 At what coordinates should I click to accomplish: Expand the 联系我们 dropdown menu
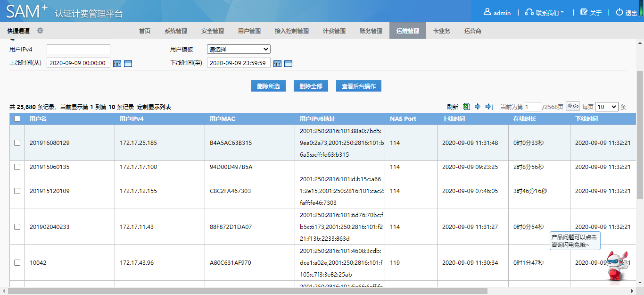tap(545, 13)
